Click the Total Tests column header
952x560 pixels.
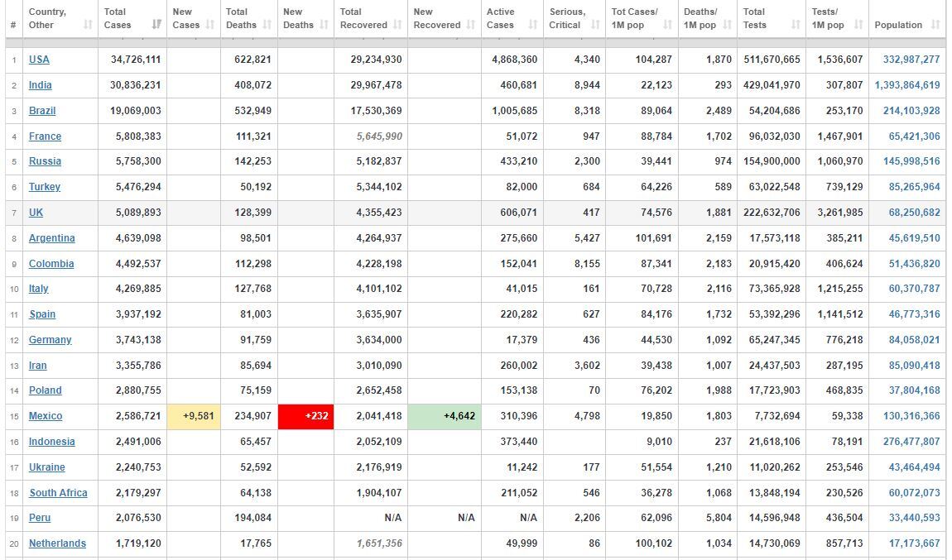point(771,19)
